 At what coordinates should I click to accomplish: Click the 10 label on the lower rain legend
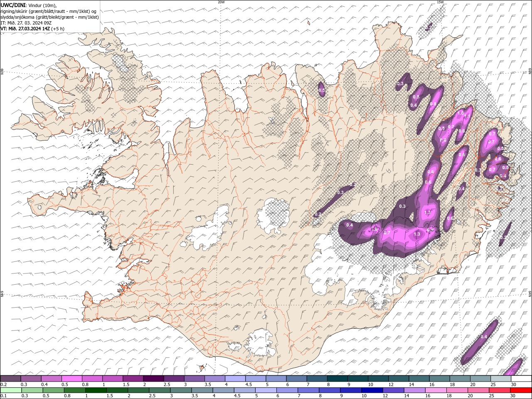pos(364,396)
